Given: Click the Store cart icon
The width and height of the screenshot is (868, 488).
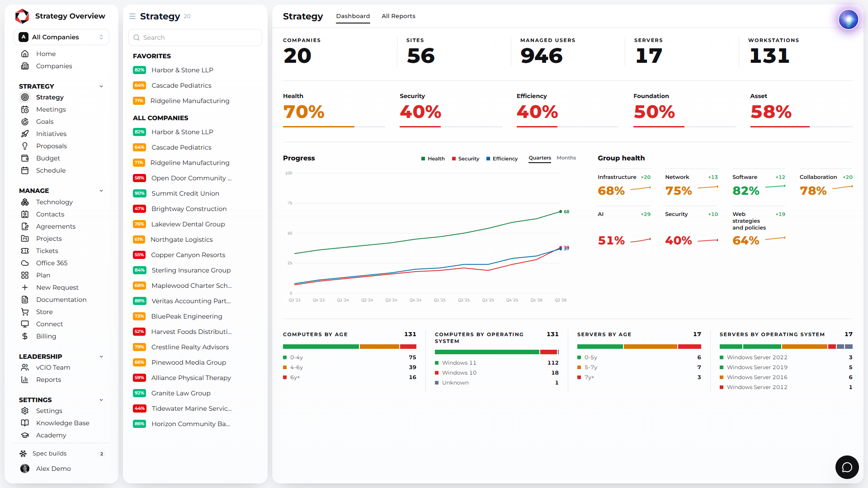Looking at the screenshot, I should pos(25,312).
